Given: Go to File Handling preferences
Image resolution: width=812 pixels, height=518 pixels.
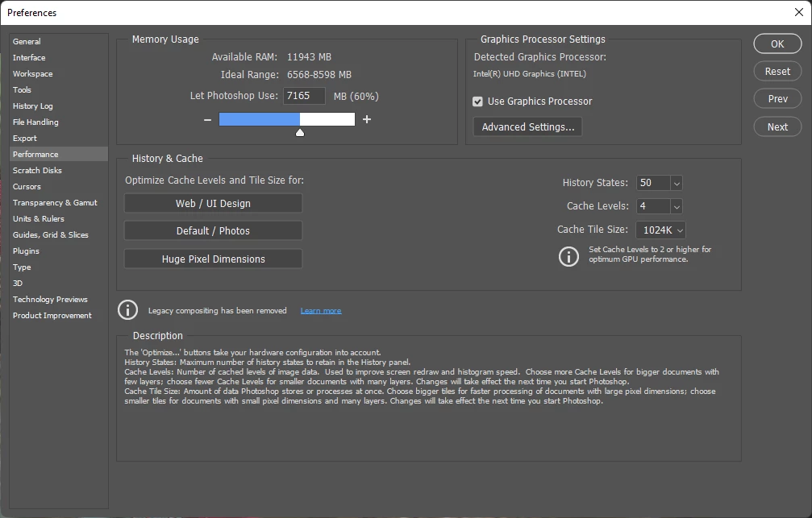Looking at the screenshot, I should pyautogui.click(x=58, y=122).
